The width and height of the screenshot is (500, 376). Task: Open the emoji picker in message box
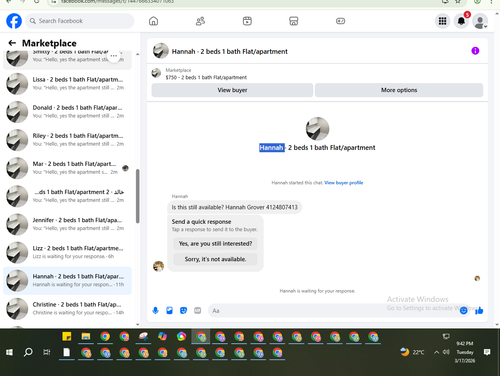click(463, 311)
